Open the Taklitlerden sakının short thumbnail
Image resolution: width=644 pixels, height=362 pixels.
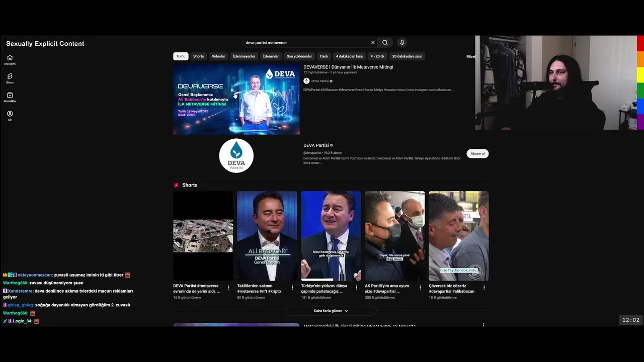(267, 236)
